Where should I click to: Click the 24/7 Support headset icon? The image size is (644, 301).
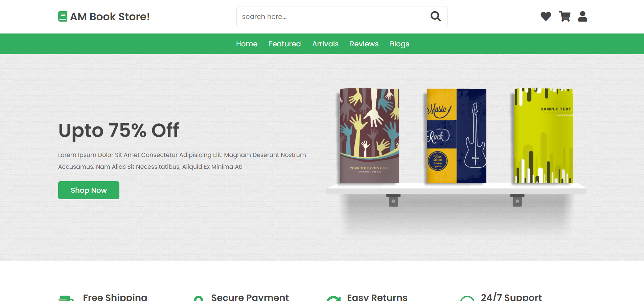coord(467,298)
